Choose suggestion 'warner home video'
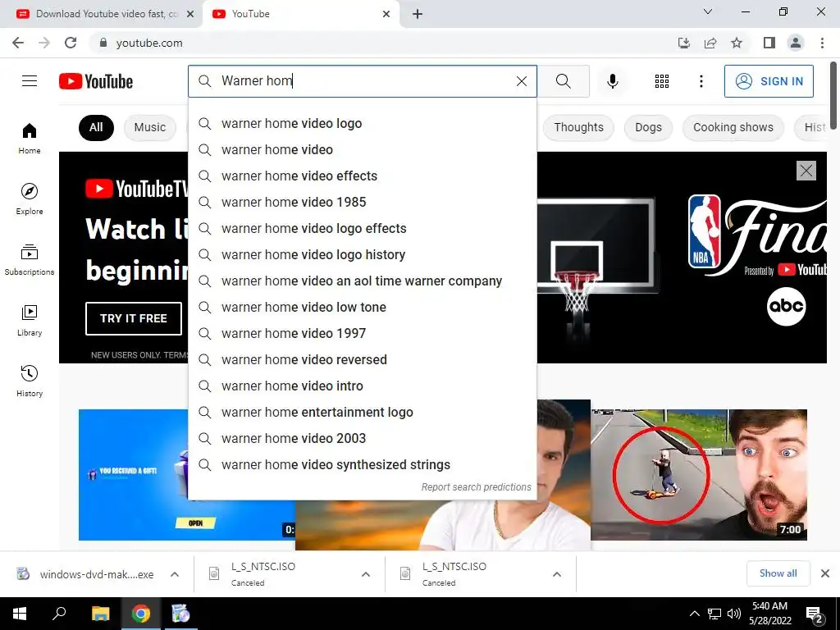Image resolution: width=840 pixels, height=630 pixels. 362,149
